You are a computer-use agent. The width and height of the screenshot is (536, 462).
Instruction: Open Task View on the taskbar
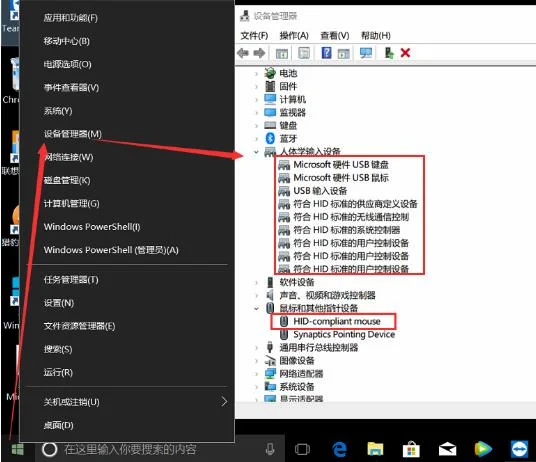pos(302,449)
